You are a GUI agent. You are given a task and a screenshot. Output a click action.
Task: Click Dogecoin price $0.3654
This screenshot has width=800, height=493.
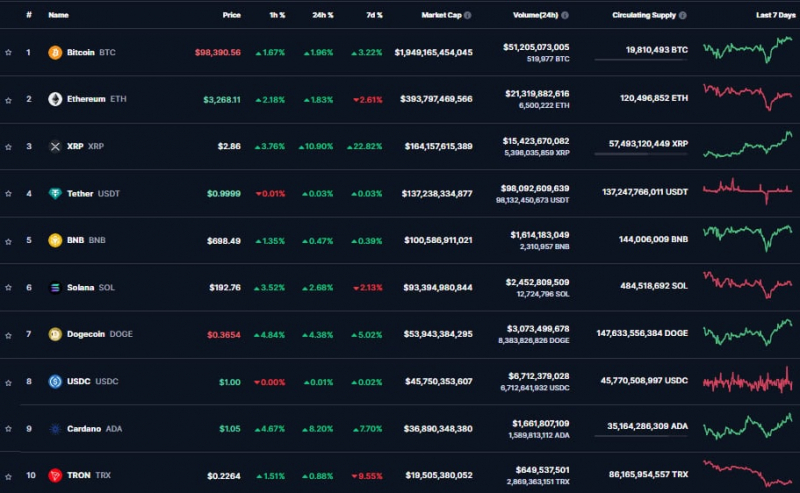(x=223, y=335)
